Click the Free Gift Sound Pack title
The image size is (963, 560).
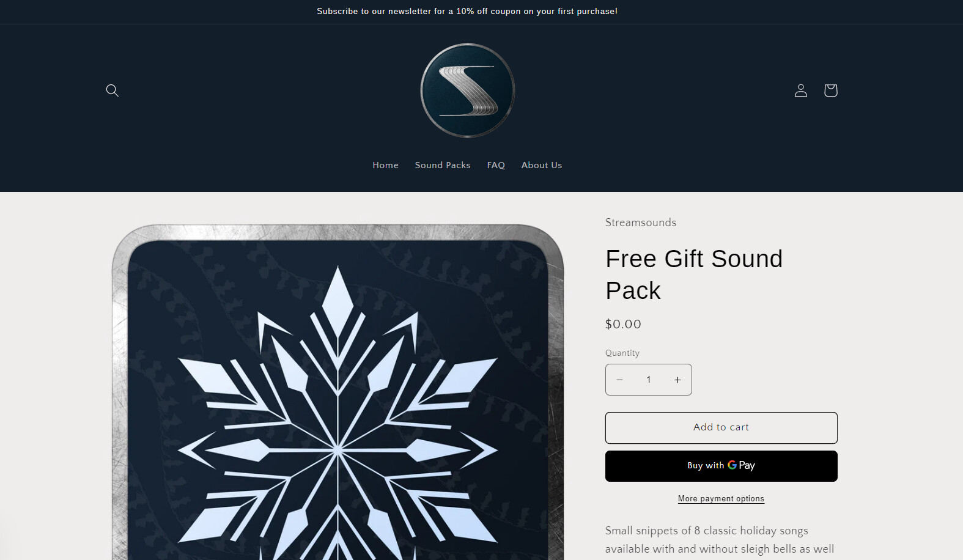pyautogui.click(x=694, y=274)
